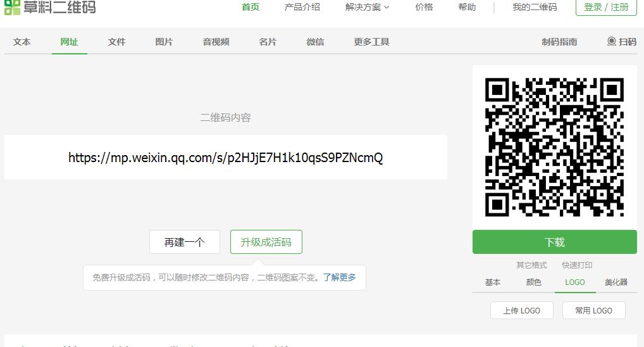Click the green 下载 button
This screenshot has height=347, width=644.
(554, 242)
